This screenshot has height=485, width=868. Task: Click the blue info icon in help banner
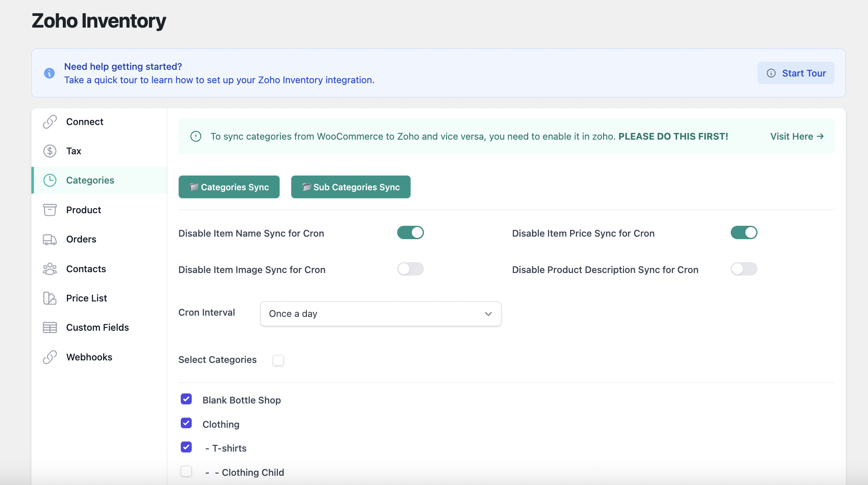coord(49,73)
